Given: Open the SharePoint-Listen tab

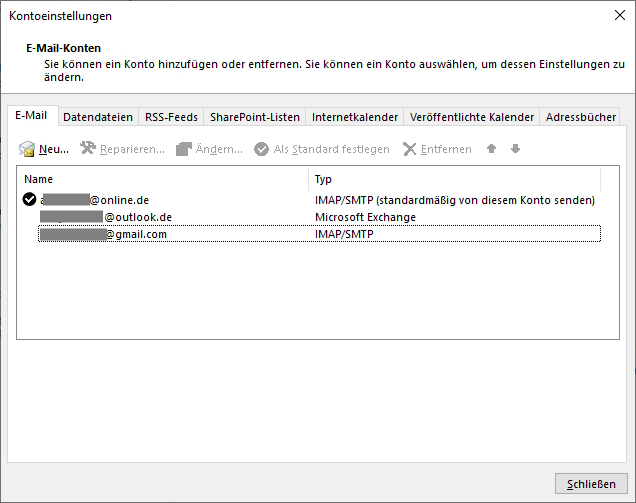Looking at the screenshot, I should click(255, 117).
